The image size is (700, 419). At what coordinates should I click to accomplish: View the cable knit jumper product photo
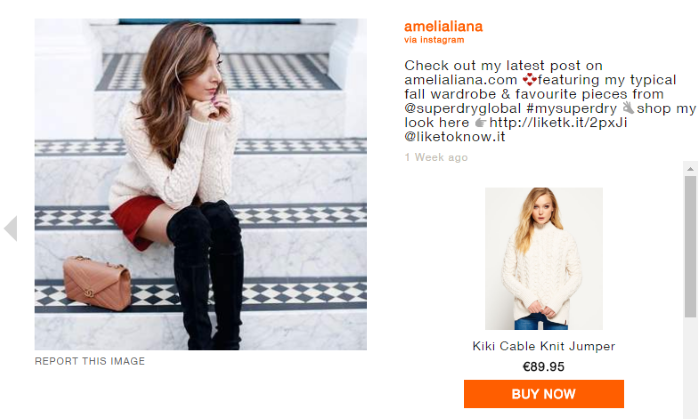tap(544, 259)
